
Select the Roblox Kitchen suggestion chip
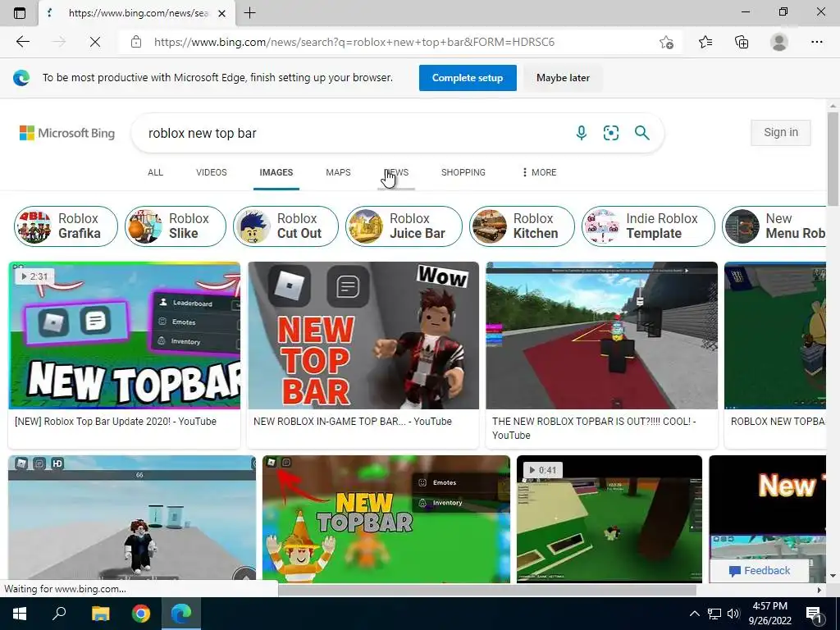click(522, 226)
